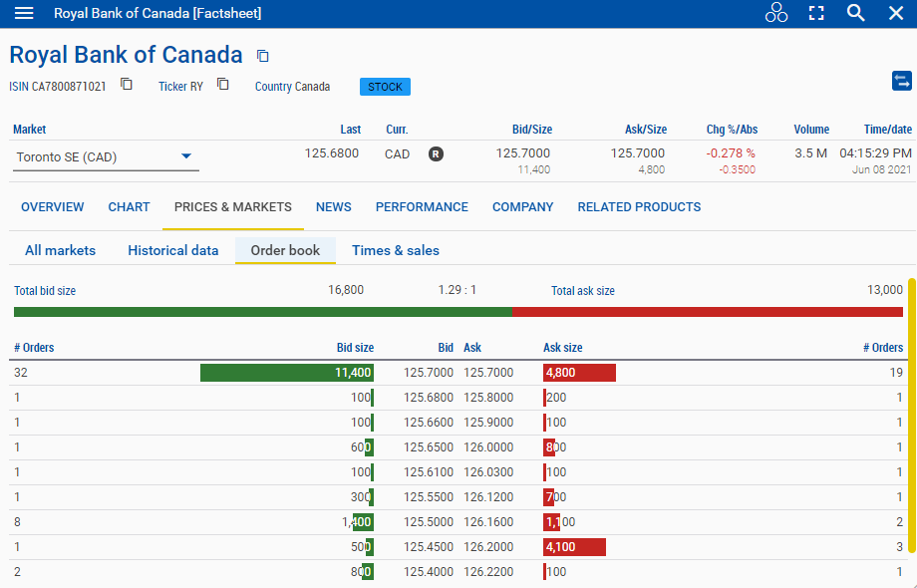
Task: Select the bid price 125.4500
Action: (428, 547)
